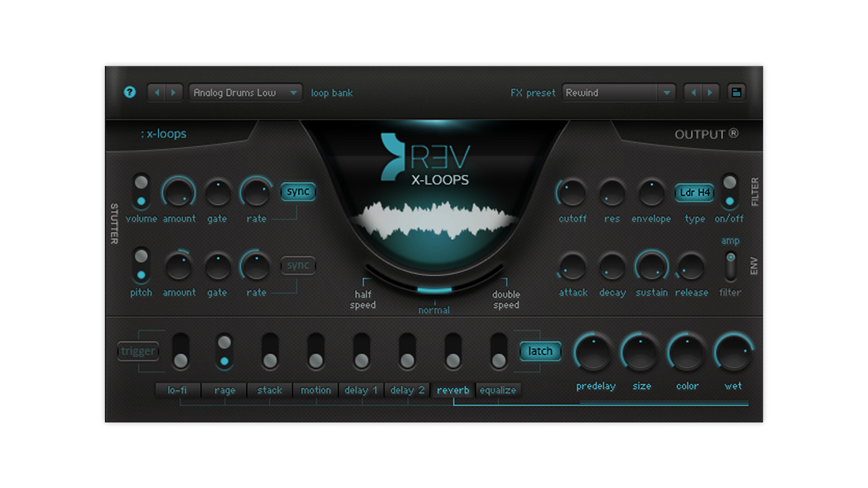This screenshot has width=868, height=488.
Task: Click the reverb wet knob
Action: (733, 353)
